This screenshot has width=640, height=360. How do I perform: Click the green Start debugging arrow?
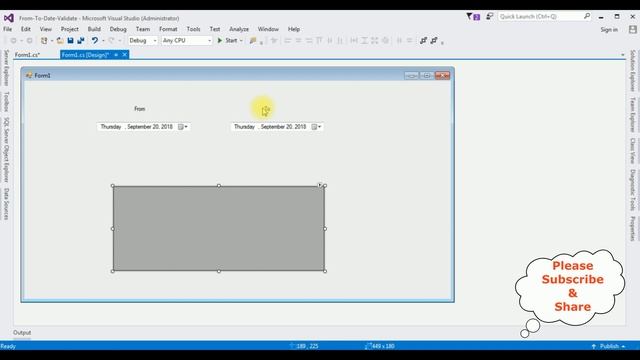(220, 40)
